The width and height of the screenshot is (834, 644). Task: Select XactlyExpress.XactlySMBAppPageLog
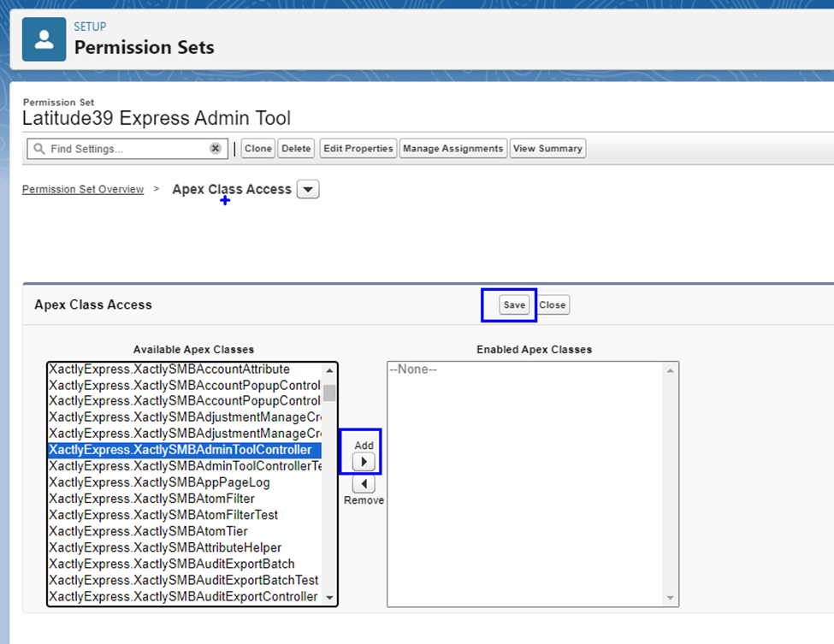[x=185, y=482]
